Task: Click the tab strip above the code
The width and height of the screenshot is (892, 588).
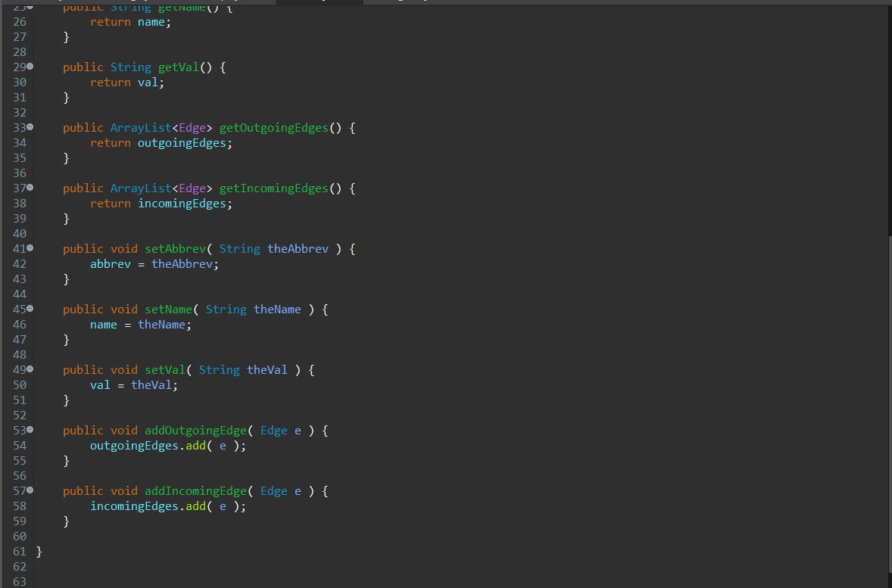Action: pyautogui.click(x=454, y=2)
